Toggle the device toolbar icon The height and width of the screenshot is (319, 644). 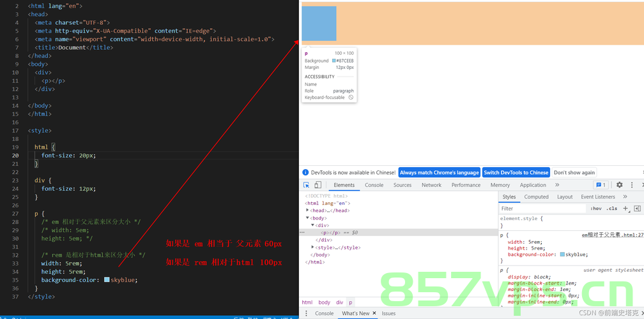click(318, 185)
